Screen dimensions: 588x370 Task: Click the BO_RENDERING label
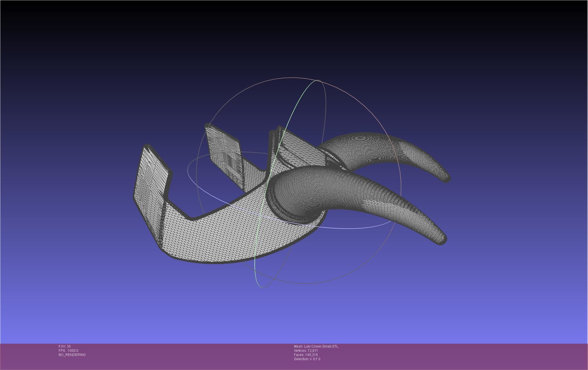[x=72, y=355]
